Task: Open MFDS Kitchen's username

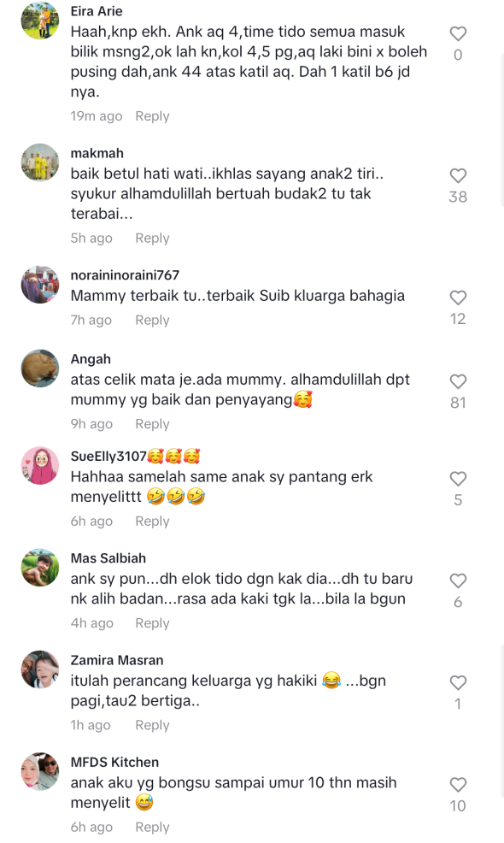Action: tap(114, 763)
